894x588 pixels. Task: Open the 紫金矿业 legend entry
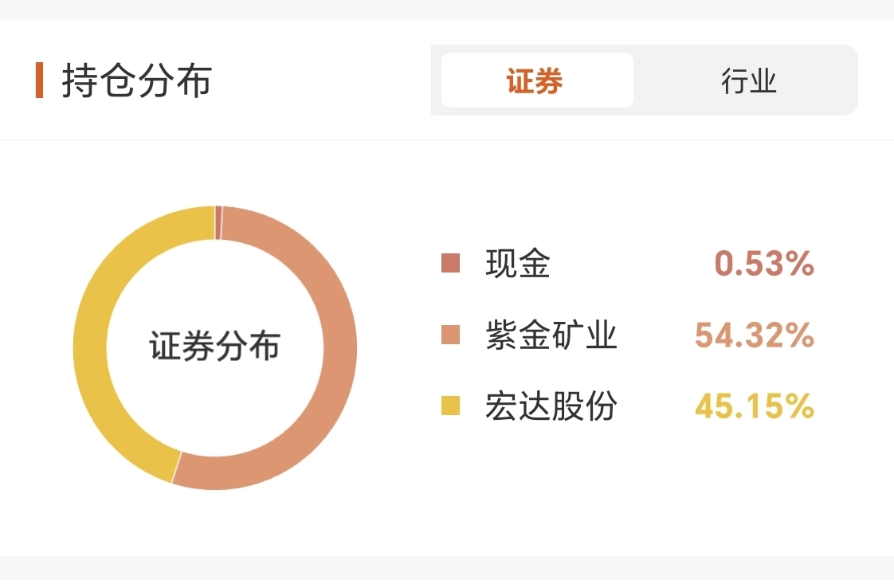[x=551, y=335]
